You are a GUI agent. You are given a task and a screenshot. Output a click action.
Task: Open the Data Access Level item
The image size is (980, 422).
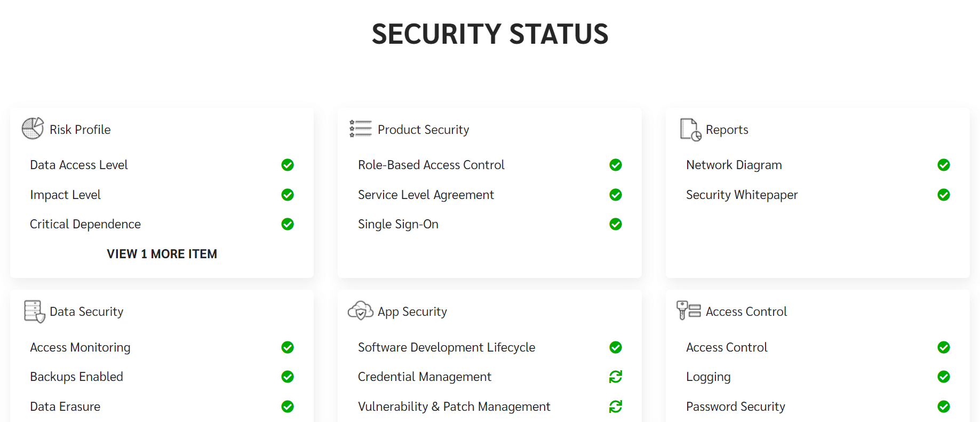coord(79,165)
